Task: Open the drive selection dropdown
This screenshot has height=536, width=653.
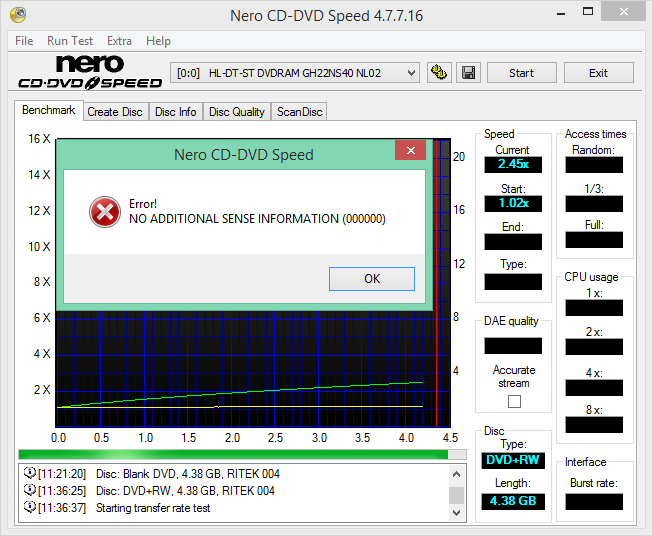Action: (294, 73)
